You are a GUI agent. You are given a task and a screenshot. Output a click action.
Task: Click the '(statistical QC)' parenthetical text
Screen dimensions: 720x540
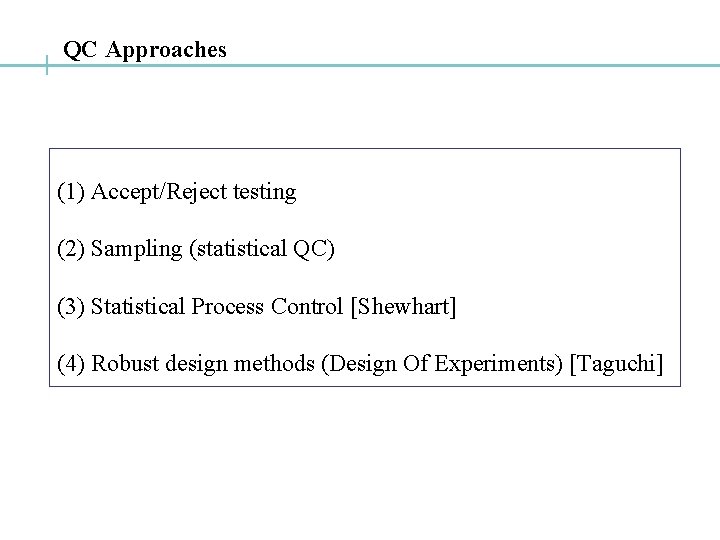pos(262,249)
